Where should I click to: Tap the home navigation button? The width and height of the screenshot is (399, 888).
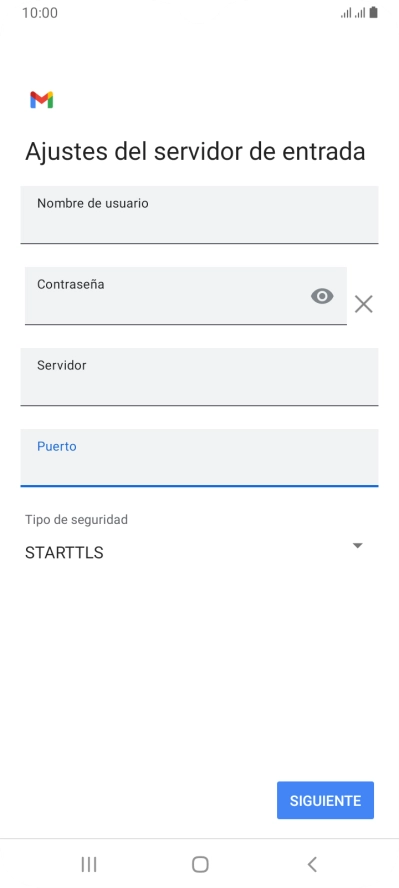[200, 864]
